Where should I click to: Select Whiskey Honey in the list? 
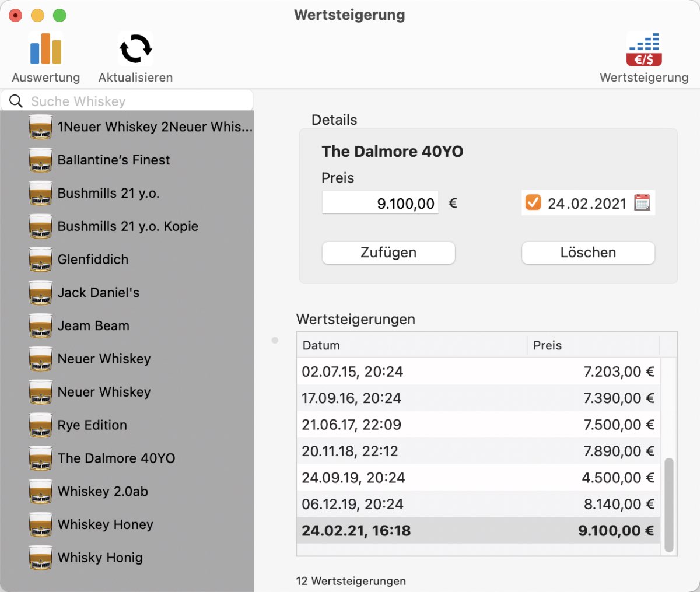[x=127, y=524]
